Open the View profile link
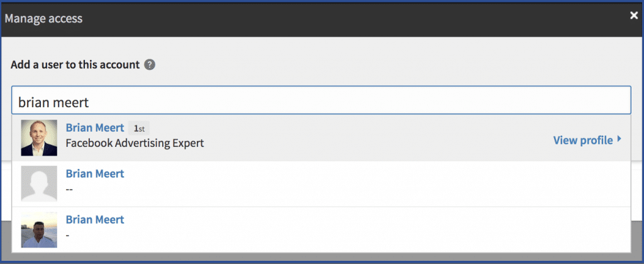 coord(583,141)
